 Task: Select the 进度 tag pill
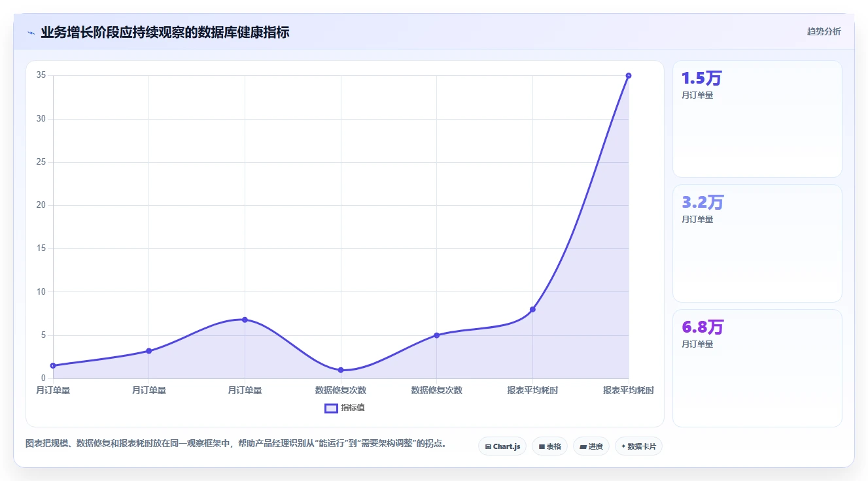pyautogui.click(x=591, y=446)
